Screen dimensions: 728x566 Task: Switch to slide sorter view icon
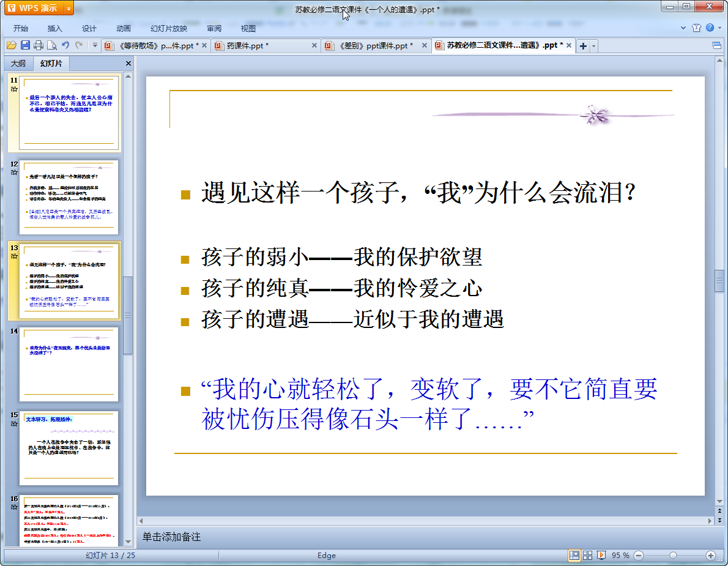(x=587, y=556)
